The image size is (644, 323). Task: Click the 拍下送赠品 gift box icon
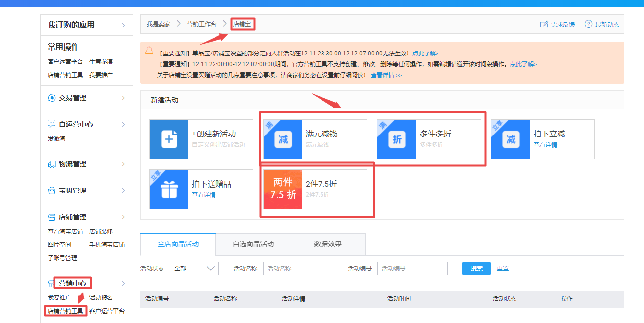tap(169, 189)
